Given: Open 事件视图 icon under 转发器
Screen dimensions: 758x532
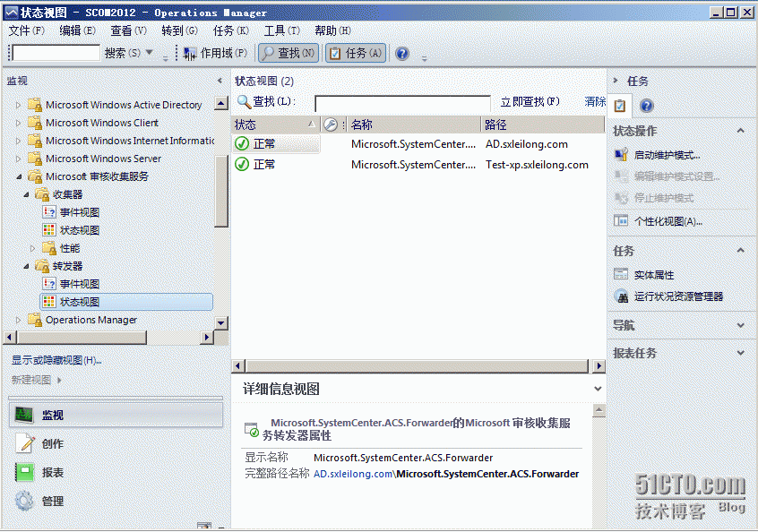Looking at the screenshot, I should [48, 284].
